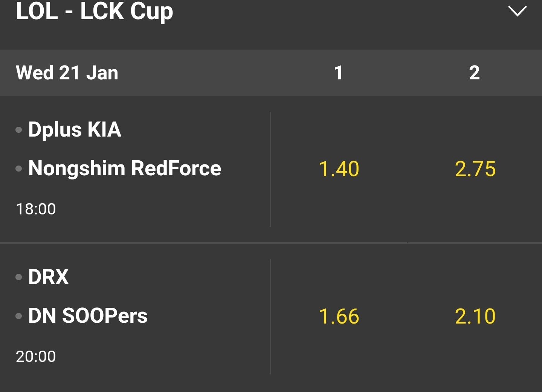Pick DN SOOPers to win at 2.10

[475, 316]
